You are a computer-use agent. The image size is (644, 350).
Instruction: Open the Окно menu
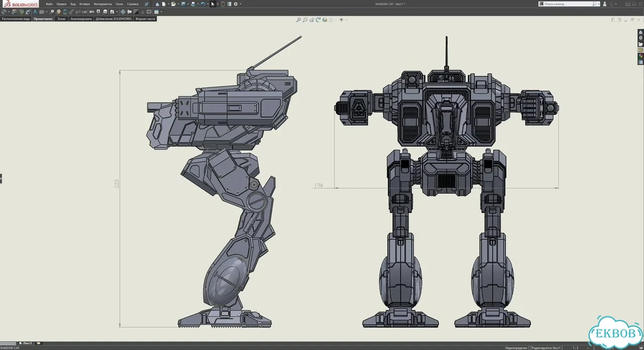(x=119, y=4)
